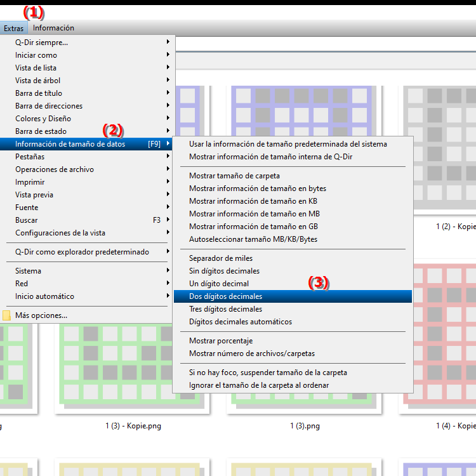Select Mostrar información de tamaño en MB
The height and width of the screenshot is (476, 476).
coord(293,214)
